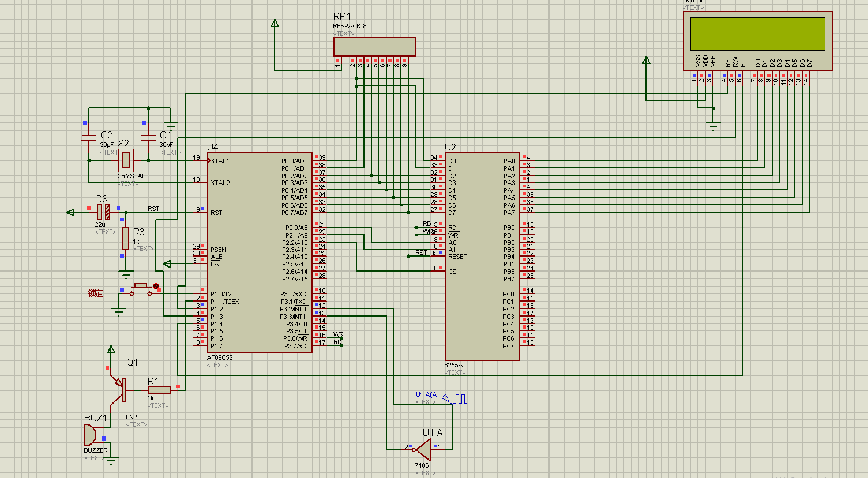
Task: Select the push button switch symbol
Action: 142,289
